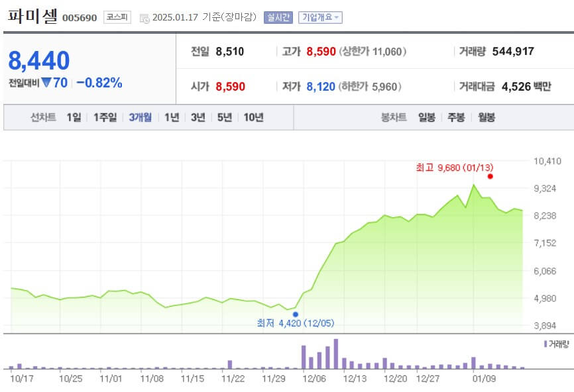The width and height of the screenshot is (574, 392).
Task: Click the blue dot marking 최저 4,420
Action: coord(294,313)
